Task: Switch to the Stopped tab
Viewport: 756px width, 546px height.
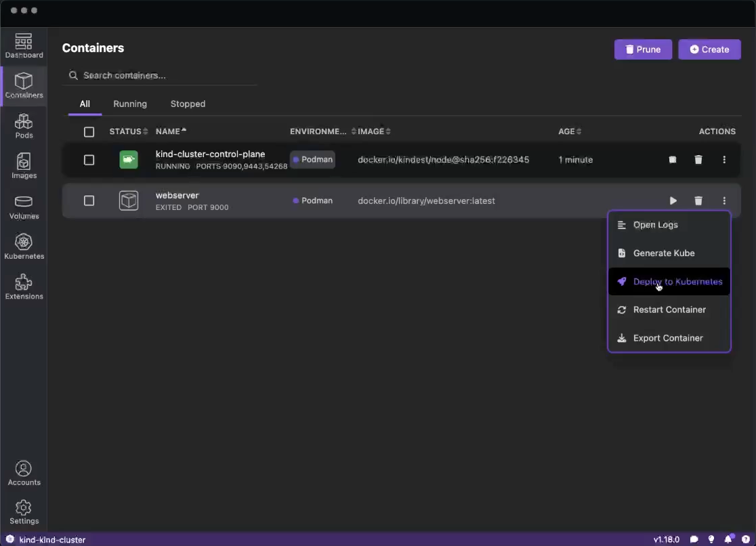Action: (x=188, y=104)
